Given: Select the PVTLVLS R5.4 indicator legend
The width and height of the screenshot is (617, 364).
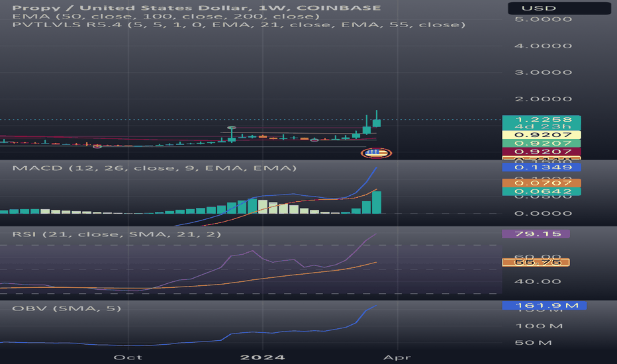Looking at the screenshot, I should [x=239, y=24].
